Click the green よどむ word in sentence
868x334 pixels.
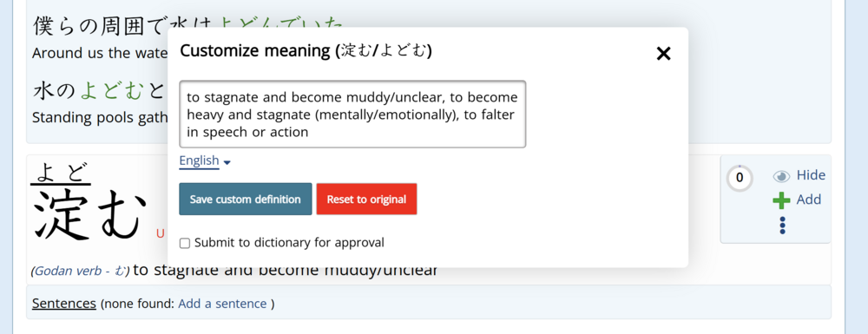(x=112, y=91)
